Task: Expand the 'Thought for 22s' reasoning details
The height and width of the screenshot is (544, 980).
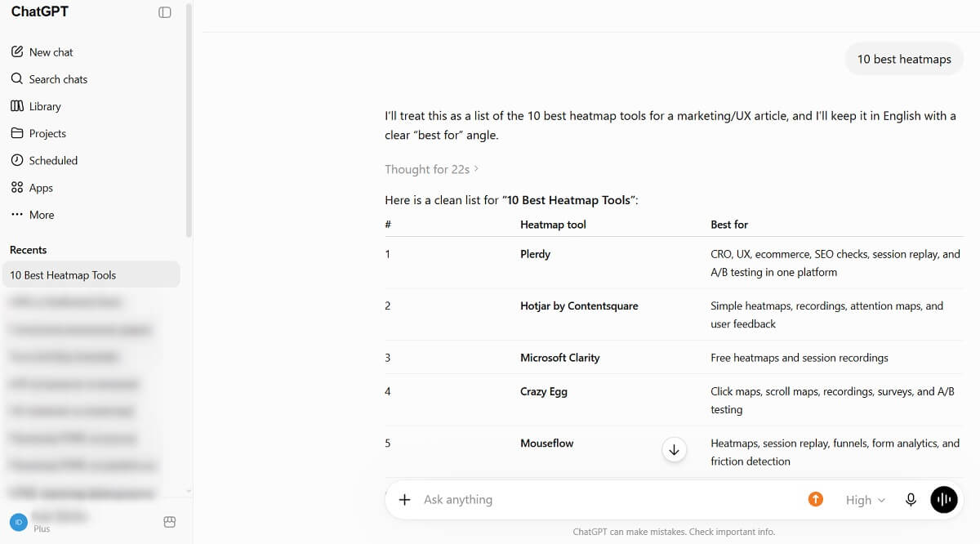Action: [x=431, y=169]
